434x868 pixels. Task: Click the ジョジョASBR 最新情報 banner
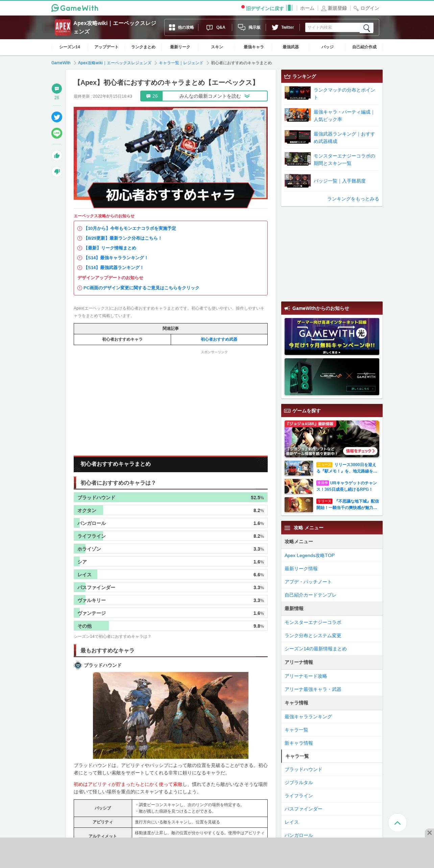[x=332, y=439]
